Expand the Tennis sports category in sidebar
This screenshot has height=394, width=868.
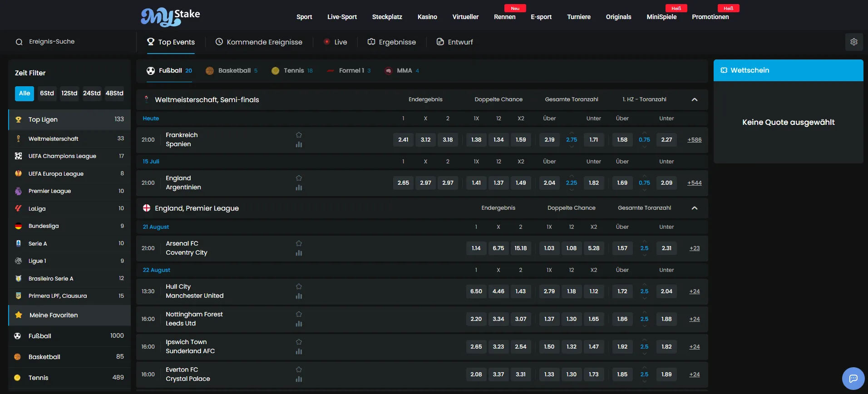click(x=69, y=378)
